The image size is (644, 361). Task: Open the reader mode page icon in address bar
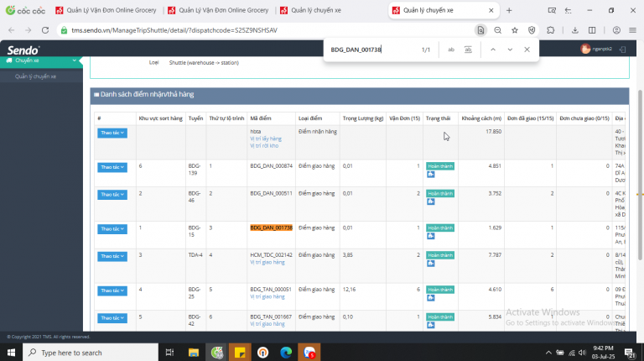480,30
